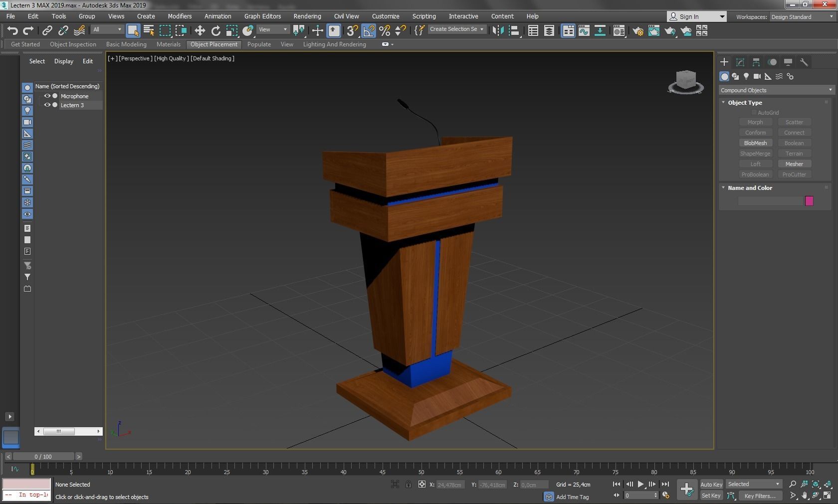This screenshot has height=504, width=838.
Task: Click the Mirror tool icon
Action: click(x=498, y=31)
